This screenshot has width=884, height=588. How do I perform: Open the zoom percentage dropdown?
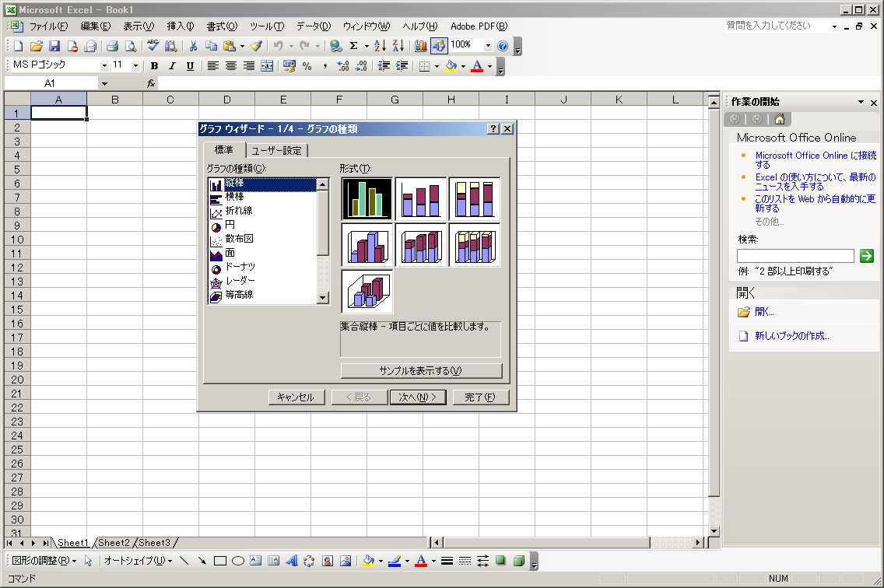(x=488, y=46)
